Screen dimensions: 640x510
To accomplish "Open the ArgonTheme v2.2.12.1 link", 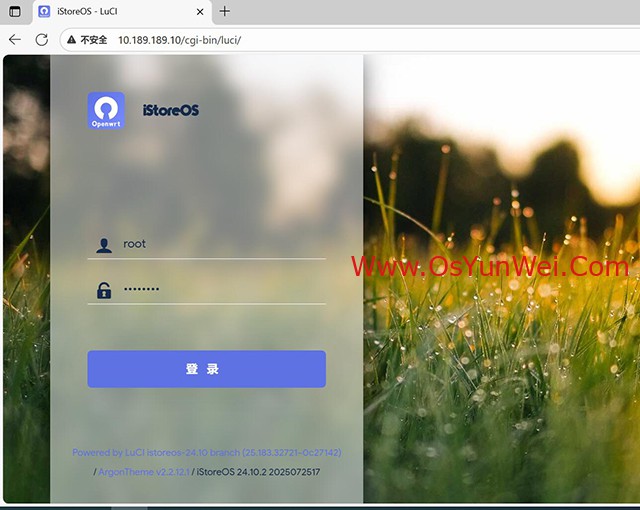I will point(144,472).
